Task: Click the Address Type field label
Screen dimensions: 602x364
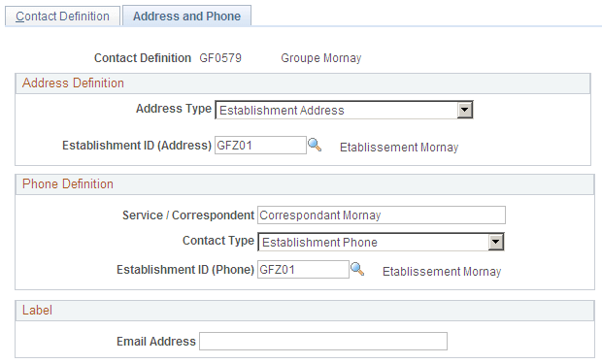Action: 174,109
